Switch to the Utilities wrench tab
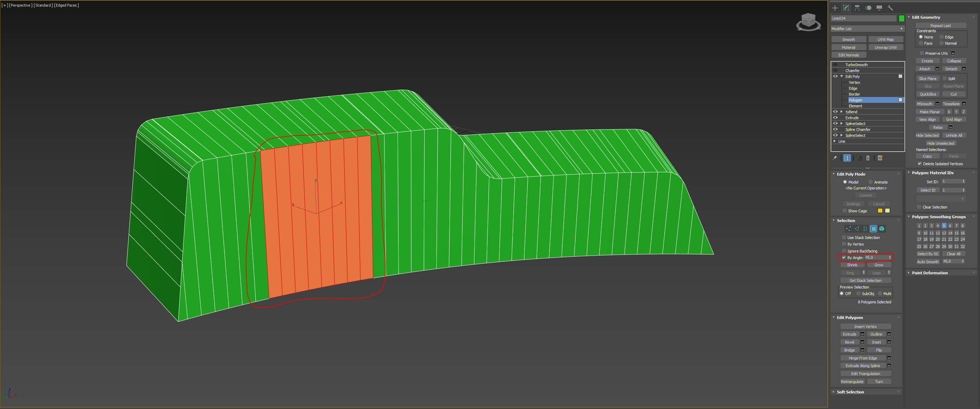This screenshot has height=409, width=980. click(890, 8)
